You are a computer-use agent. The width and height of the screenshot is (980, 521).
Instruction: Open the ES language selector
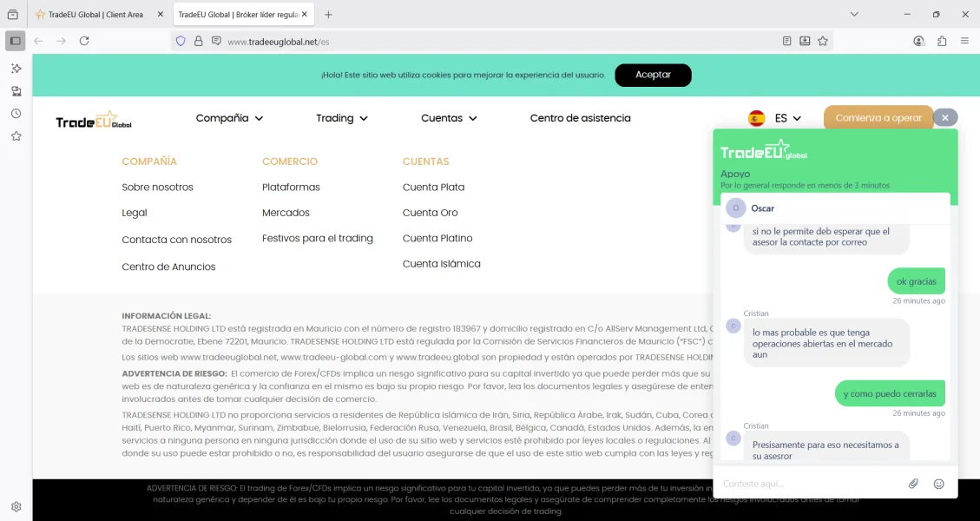tap(775, 118)
